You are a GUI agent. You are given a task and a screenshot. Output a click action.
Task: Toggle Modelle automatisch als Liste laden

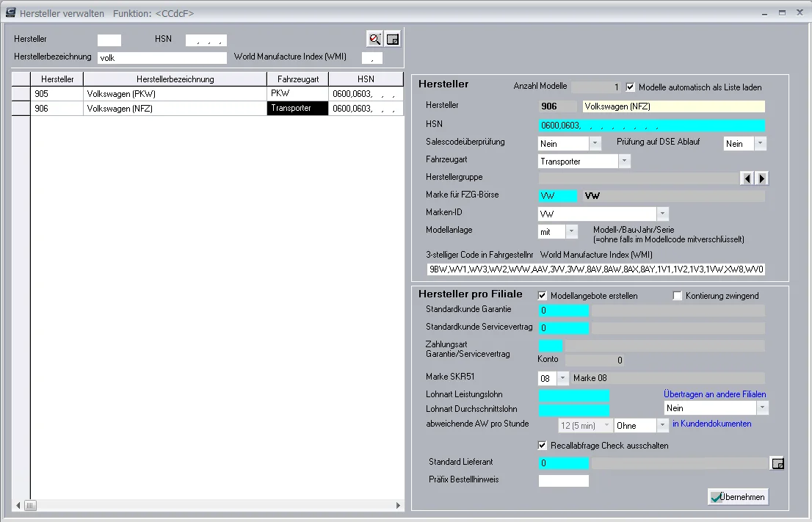pyautogui.click(x=630, y=87)
